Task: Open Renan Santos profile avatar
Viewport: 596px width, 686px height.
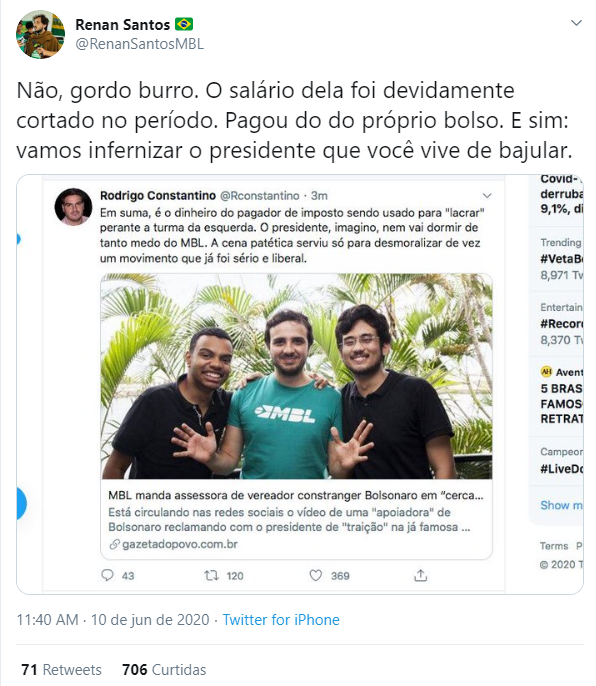Action: [x=40, y=34]
